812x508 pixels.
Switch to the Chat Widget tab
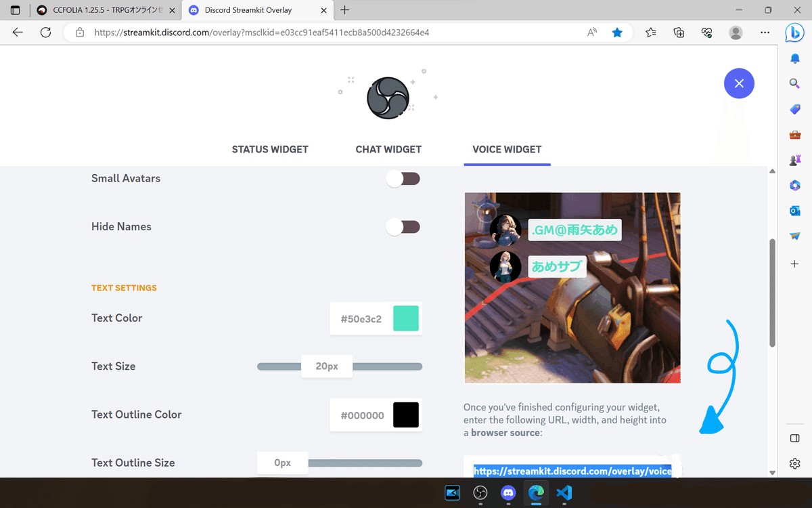click(x=388, y=149)
